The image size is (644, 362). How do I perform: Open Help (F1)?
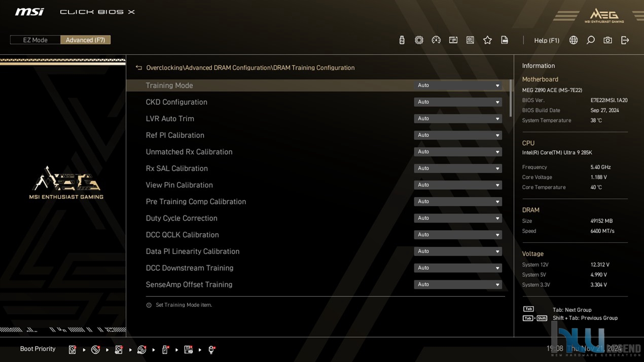coord(547,41)
